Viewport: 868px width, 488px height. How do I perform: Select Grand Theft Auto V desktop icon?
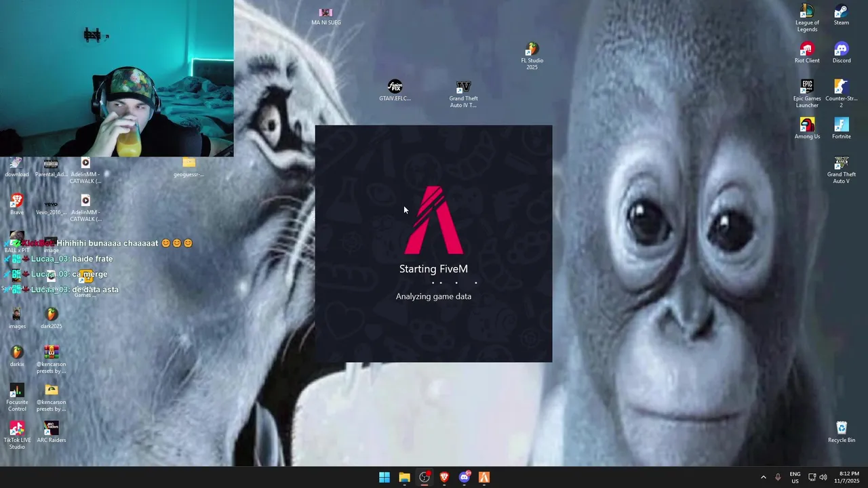(x=841, y=170)
